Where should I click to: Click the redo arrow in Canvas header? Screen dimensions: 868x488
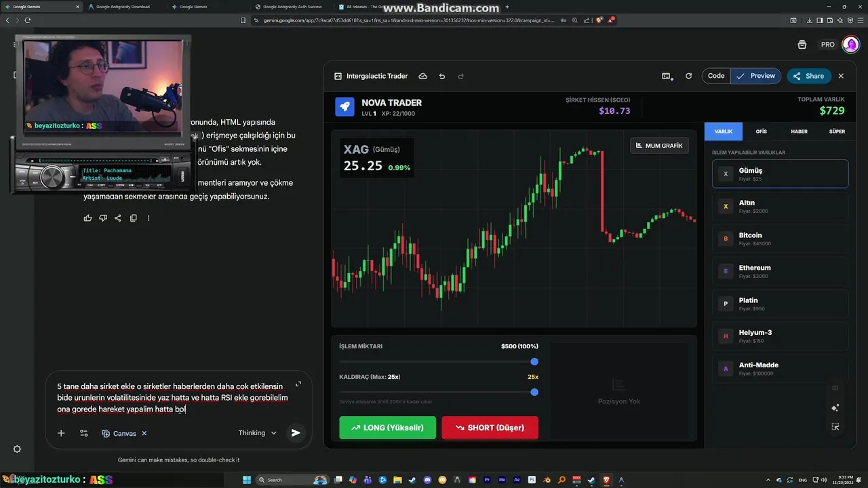click(x=461, y=76)
